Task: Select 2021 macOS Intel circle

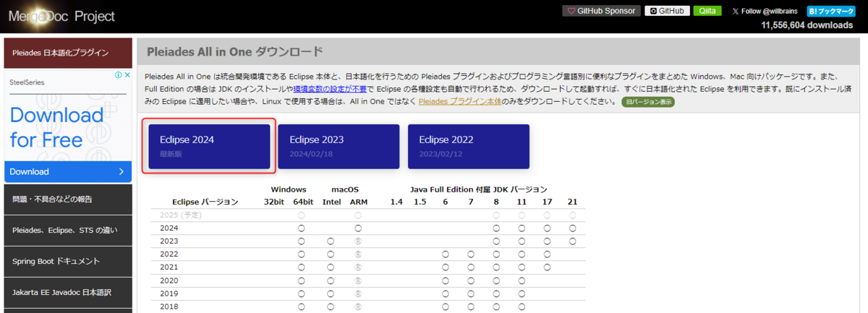Action: (330, 267)
